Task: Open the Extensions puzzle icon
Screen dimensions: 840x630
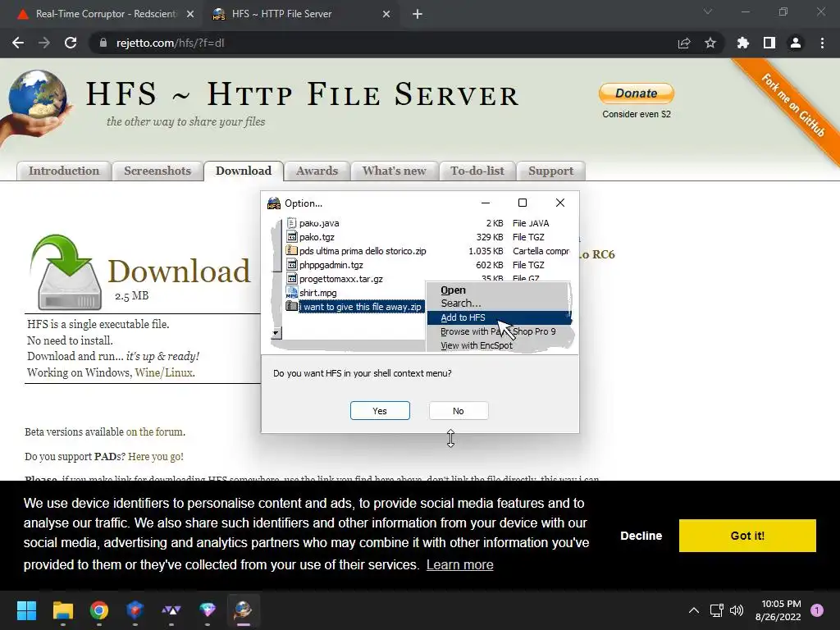Action: point(743,43)
